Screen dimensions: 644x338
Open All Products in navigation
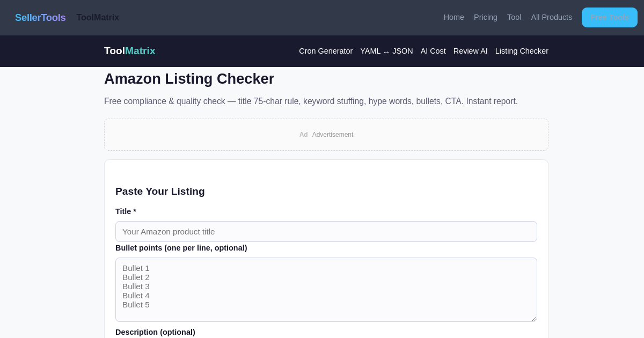[552, 17]
